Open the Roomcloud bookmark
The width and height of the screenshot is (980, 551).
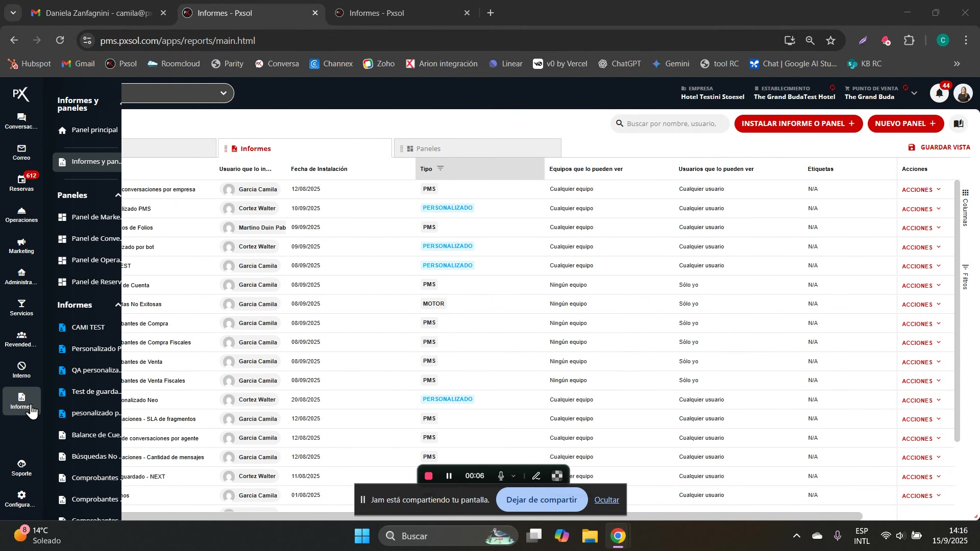[174, 64]
